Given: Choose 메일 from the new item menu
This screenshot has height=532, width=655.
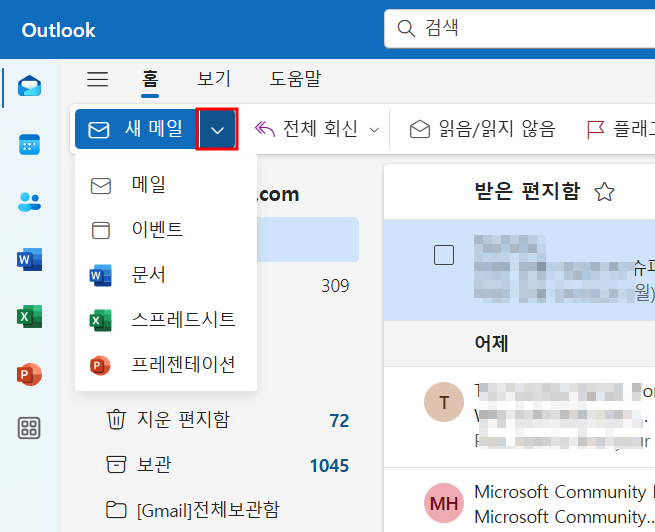Looking at the screenshot, I should pyautogui.click(x=166, y=185).
